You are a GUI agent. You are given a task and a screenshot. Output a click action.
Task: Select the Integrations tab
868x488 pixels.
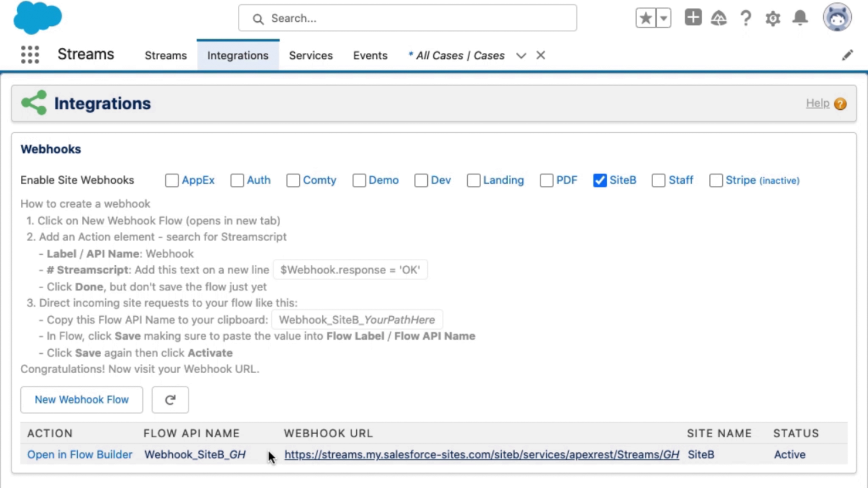[238, 56]
